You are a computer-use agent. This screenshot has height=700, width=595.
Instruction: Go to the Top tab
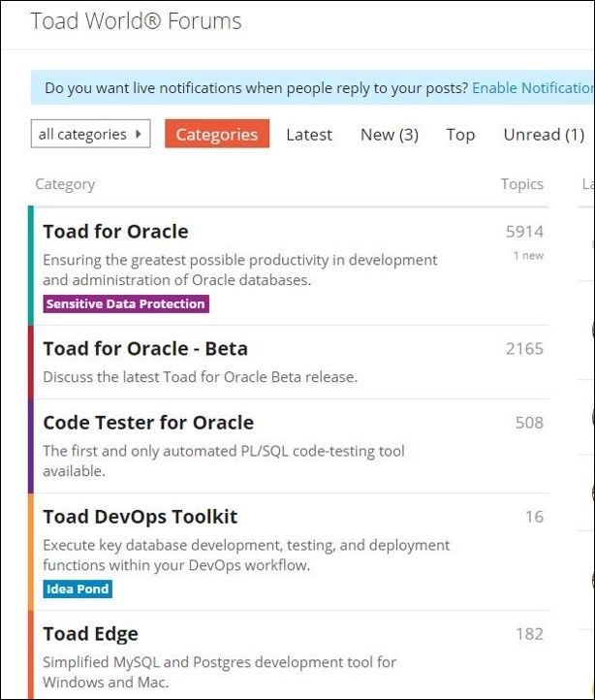tap(460, 135)
